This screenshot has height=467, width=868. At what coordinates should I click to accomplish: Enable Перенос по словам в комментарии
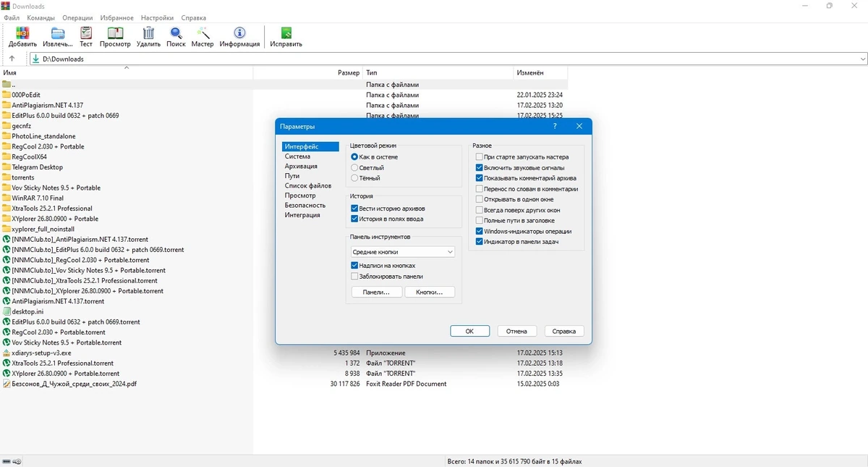coord(479,188)
